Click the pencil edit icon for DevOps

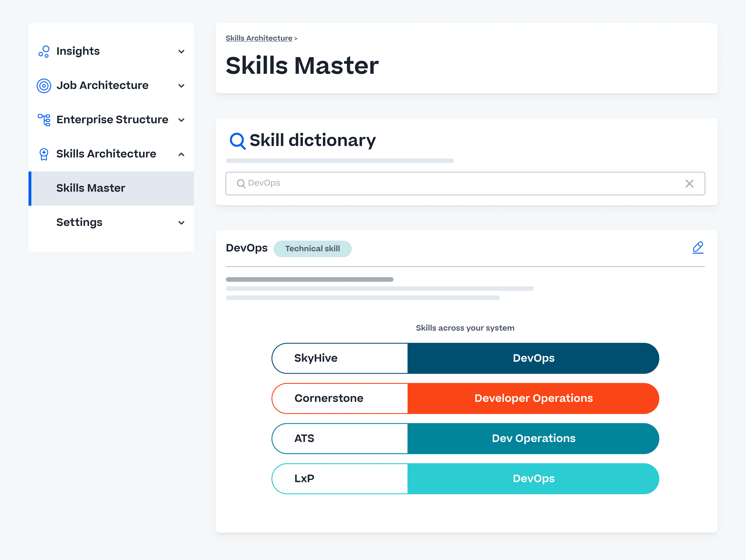[x=698, y=248]
